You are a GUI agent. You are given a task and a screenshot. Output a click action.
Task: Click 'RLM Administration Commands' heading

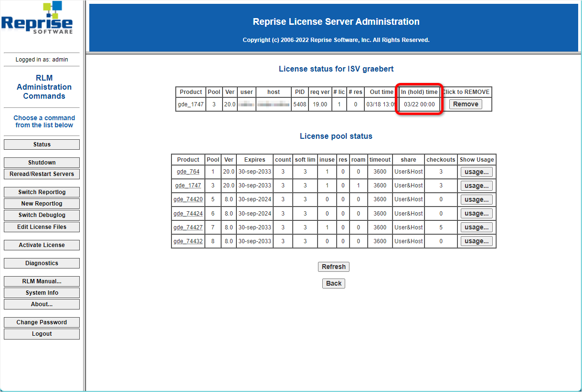[44, 87]
